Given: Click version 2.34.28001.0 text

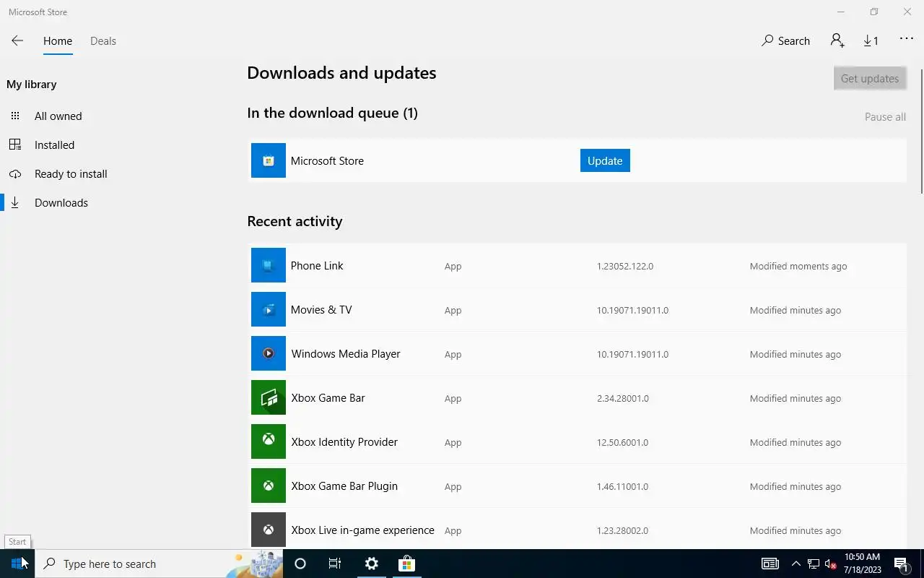Looking at the screenshot, I should [x=623, y=398].
